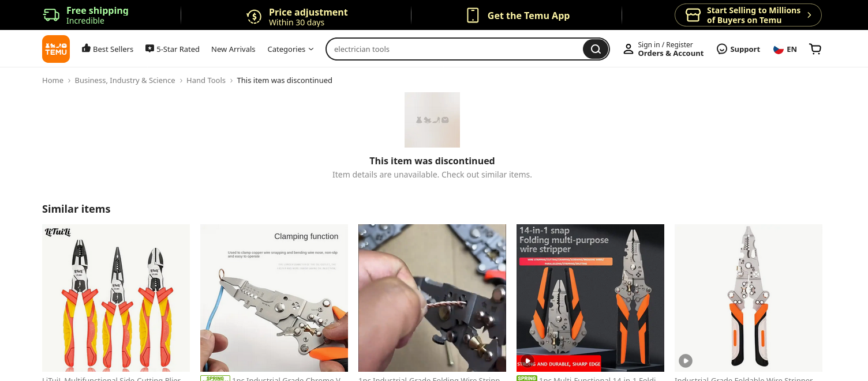Open the EN language selector

pyautogui.click(x=785, y=49)
